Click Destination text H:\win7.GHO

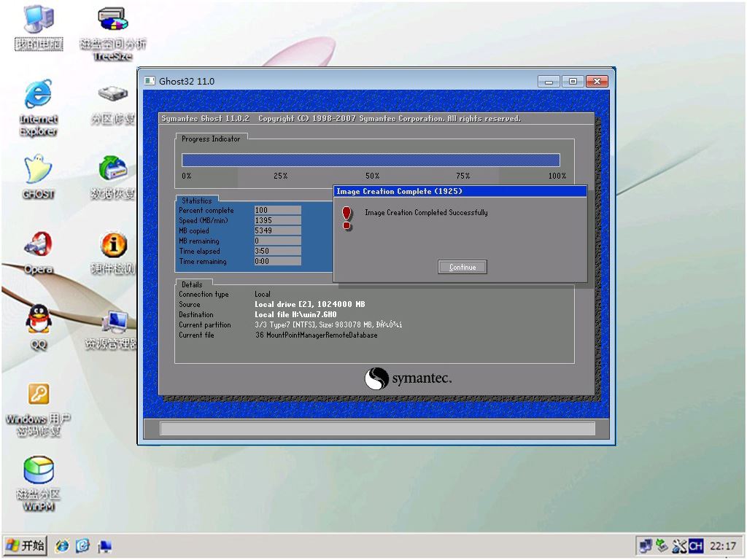point(295,315)
